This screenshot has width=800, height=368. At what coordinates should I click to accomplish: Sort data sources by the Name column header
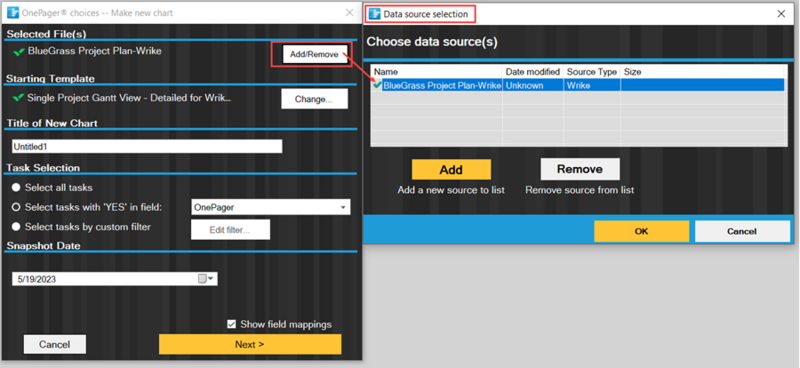[x=437, y=72]
